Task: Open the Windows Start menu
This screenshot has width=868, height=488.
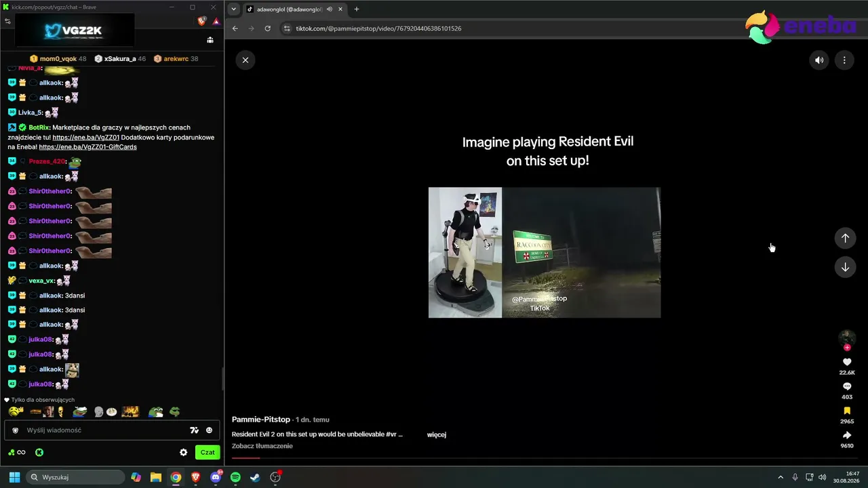Action: pyautogui.click(x=14, y=477)
